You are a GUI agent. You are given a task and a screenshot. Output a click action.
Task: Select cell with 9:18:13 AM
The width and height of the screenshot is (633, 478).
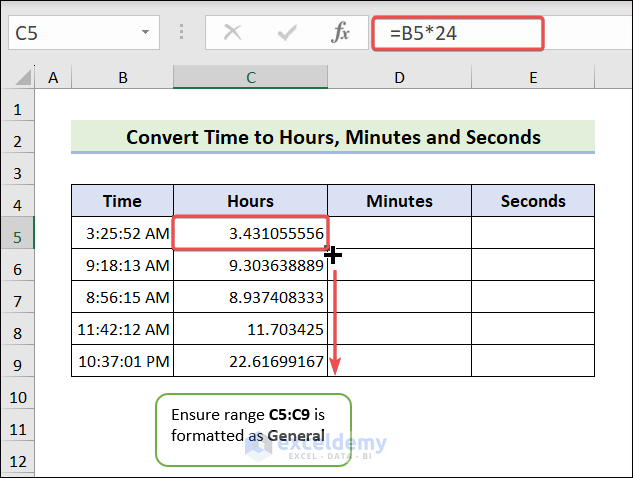[x=122, y=265]
